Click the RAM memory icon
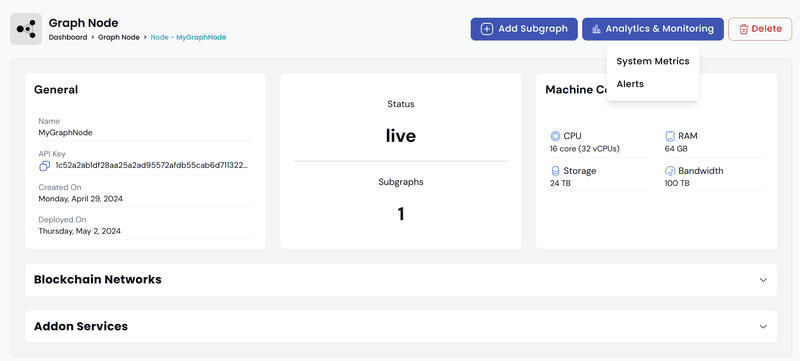 click(670, 136)
